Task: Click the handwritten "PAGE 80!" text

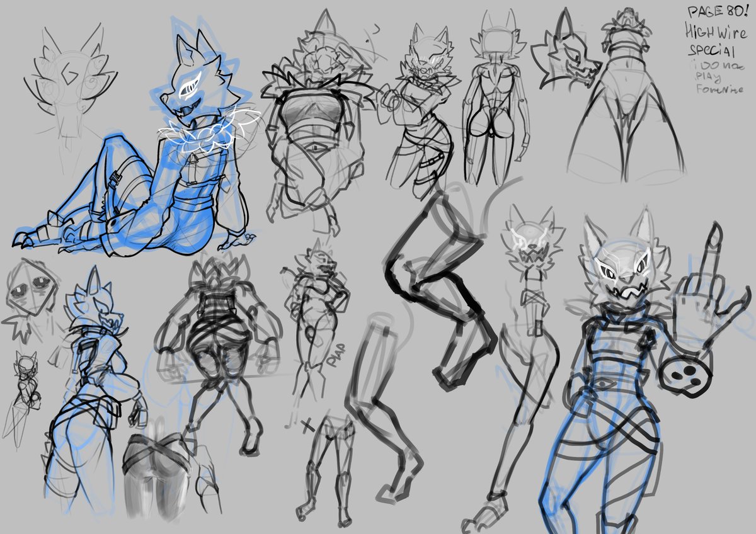Action: click(x=718, y=11)
